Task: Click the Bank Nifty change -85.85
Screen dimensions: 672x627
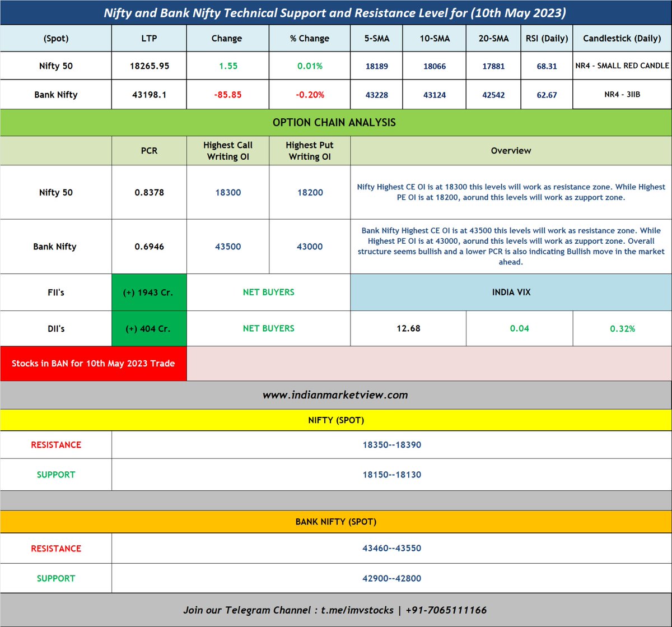Action: tap(228, 95)
